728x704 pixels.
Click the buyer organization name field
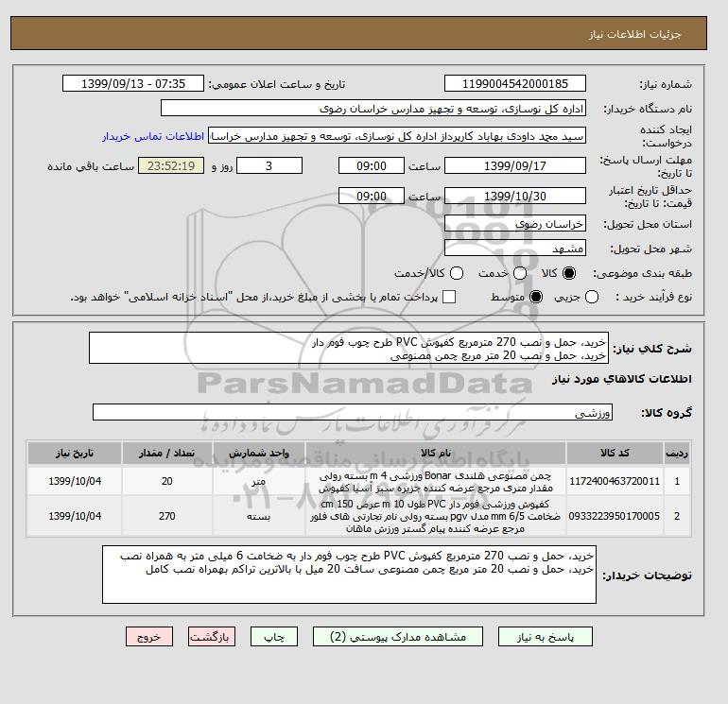pyautogui.click(x=373, y=108)
